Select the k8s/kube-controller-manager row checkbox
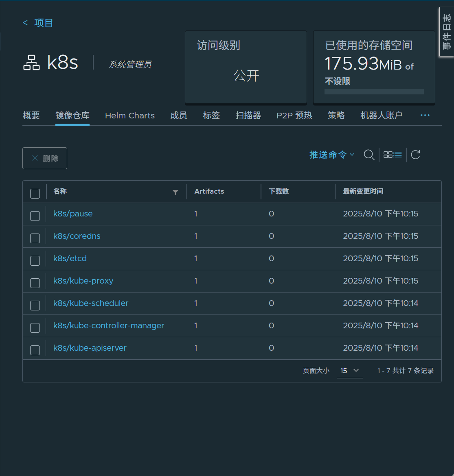The height and width of the screenshot is (476, 454). [35, 328]
